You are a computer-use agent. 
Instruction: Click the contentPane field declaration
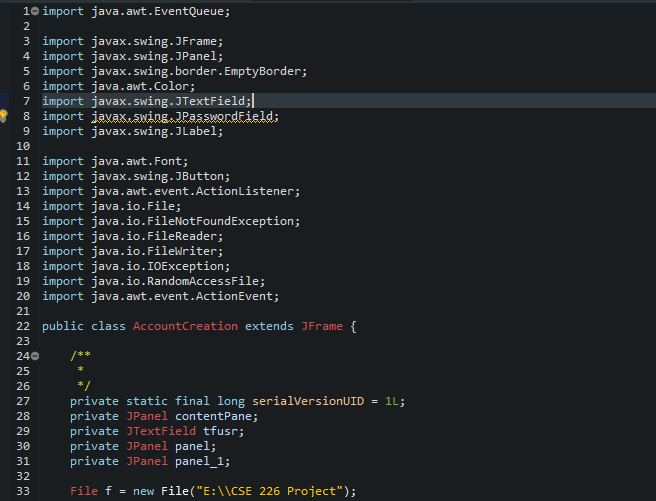click(164, 417)
